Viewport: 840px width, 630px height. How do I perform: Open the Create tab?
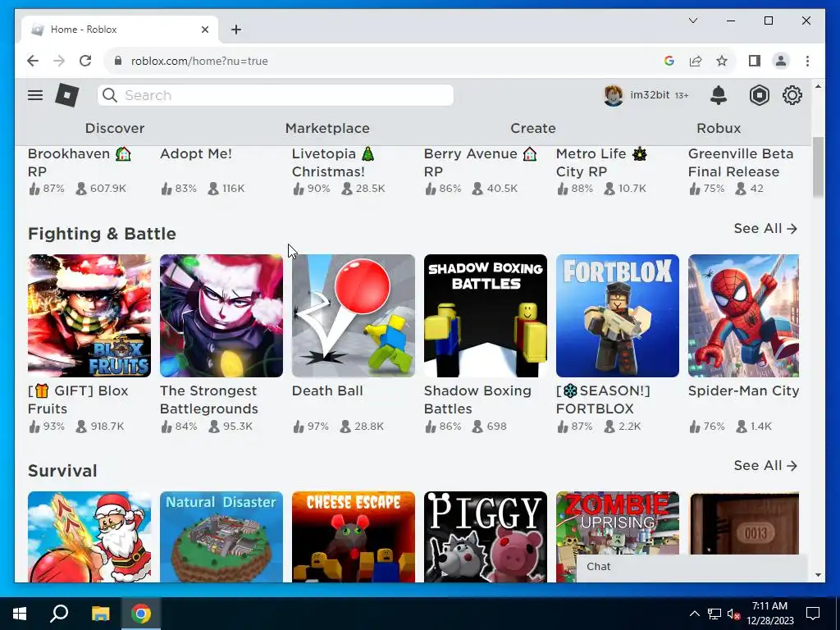point(533,128)
